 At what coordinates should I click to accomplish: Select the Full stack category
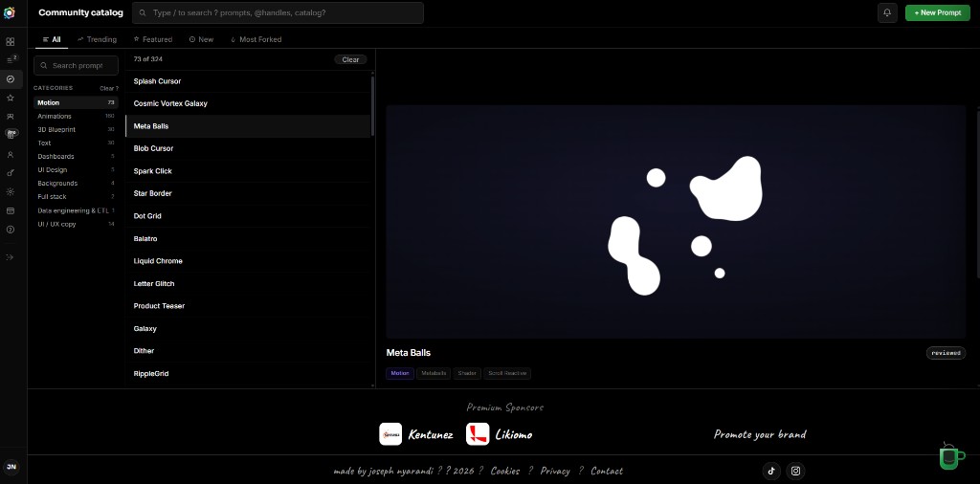(x=76, y=197)
